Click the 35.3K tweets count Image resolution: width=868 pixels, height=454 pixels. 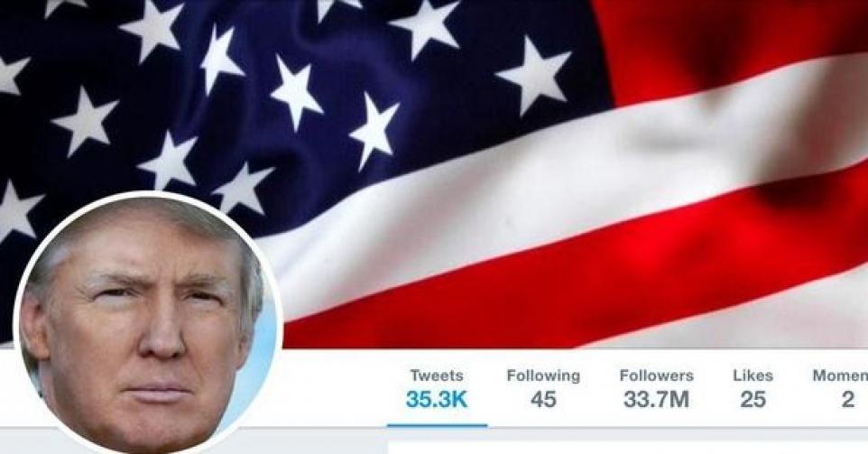[437, 399]
